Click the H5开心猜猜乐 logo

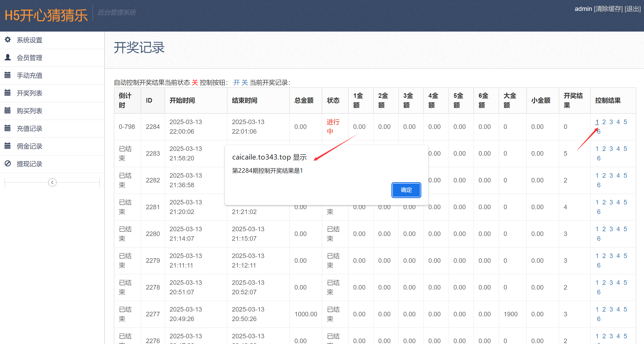click(46, 14)
